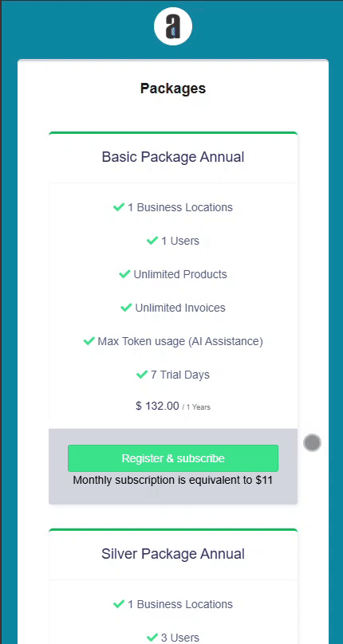Click the '/ 1 Years' billing period label
343x644 pixels.
[196, 407]
